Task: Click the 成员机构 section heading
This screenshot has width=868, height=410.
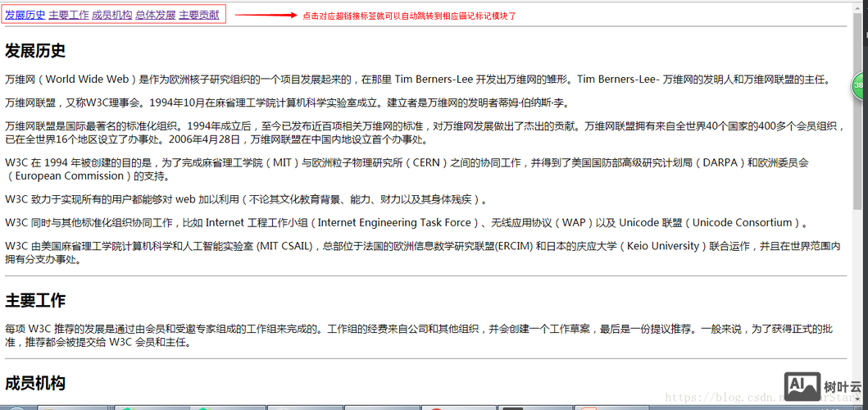Action: (x=35, y=384)
